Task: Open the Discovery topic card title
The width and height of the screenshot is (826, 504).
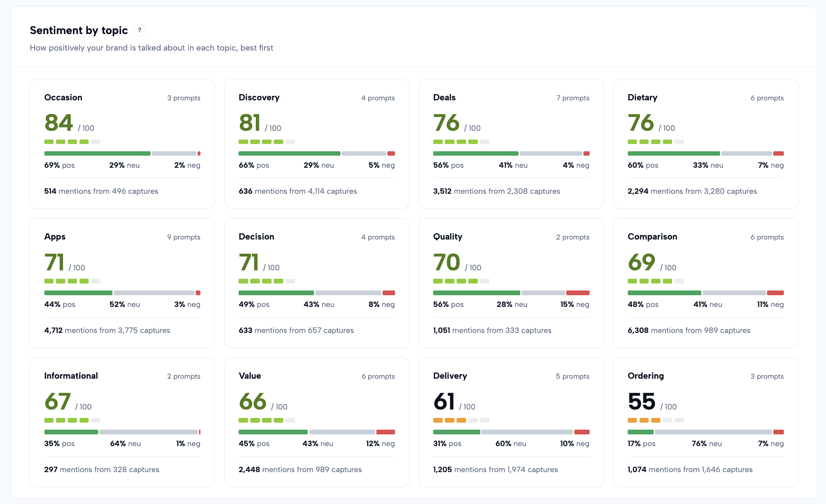Action: click(x=259, y=97)
